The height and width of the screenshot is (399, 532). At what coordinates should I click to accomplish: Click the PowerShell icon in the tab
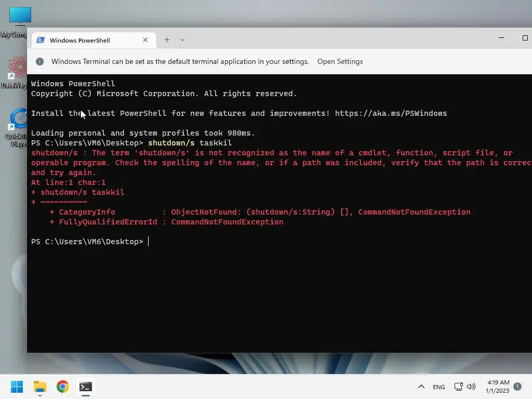coord(41,40)
